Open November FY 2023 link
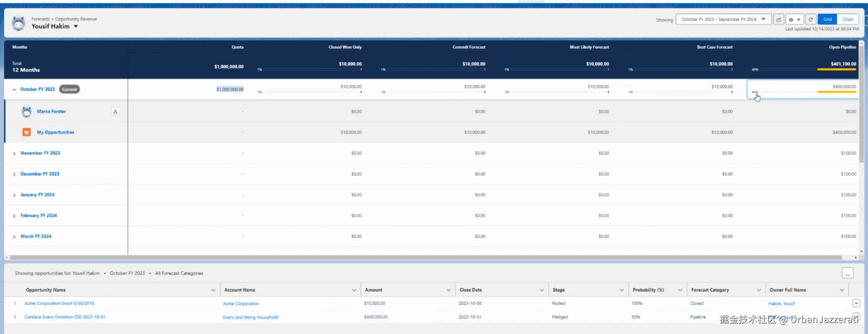Image resolution: width=868 pixels, height=334 pixels. click(x=40, y=153)
